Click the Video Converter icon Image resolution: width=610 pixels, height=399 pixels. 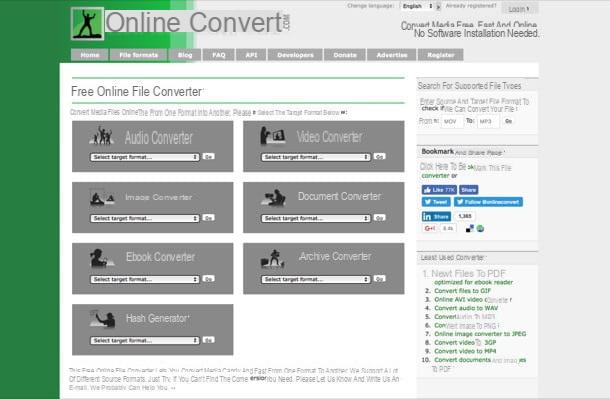[273, 135]
